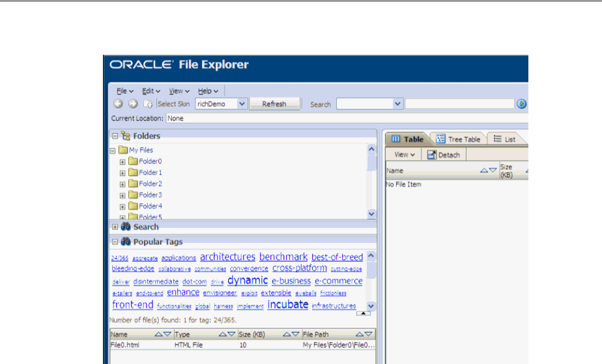Click the architectures tag link

click(227, 257)
